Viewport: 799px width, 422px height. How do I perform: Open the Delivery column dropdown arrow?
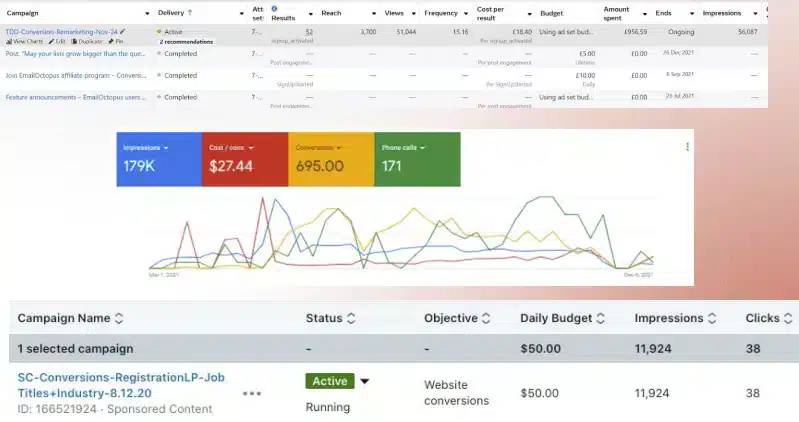[x=242, y=14]
